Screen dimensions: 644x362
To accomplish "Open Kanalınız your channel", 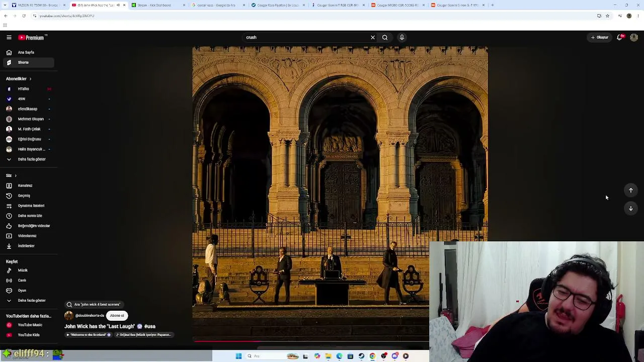I will [x=28, y=186].
